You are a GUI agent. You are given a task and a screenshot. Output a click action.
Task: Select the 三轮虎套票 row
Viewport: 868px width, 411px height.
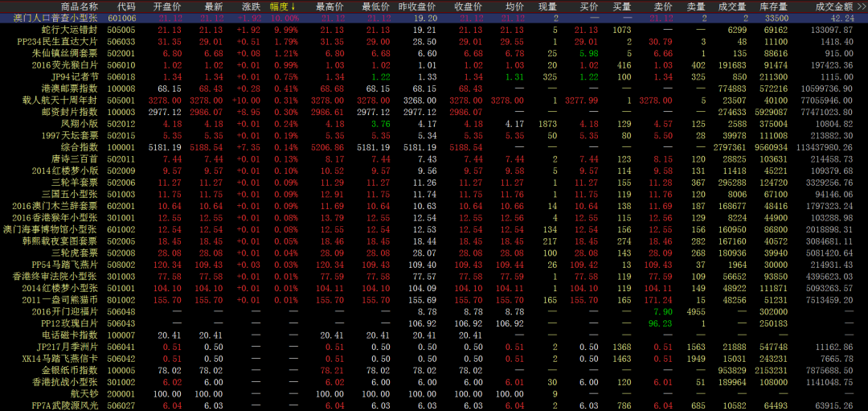point(434,253)
